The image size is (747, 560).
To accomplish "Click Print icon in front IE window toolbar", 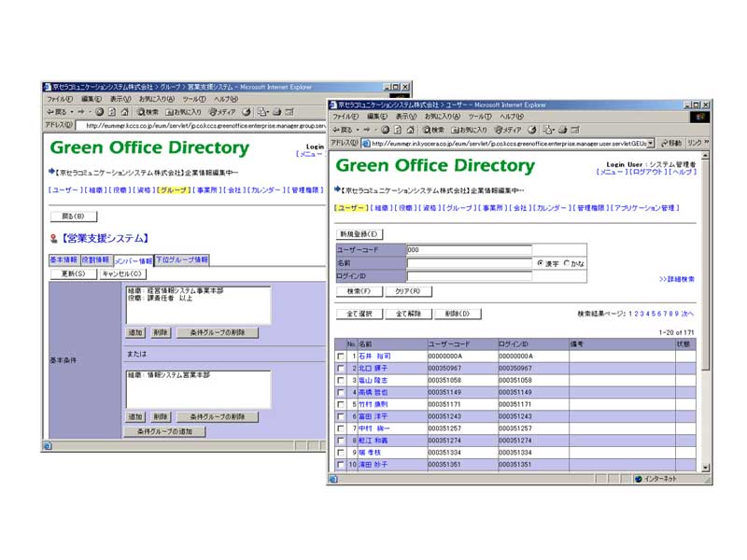I will [x=563, y=130].
